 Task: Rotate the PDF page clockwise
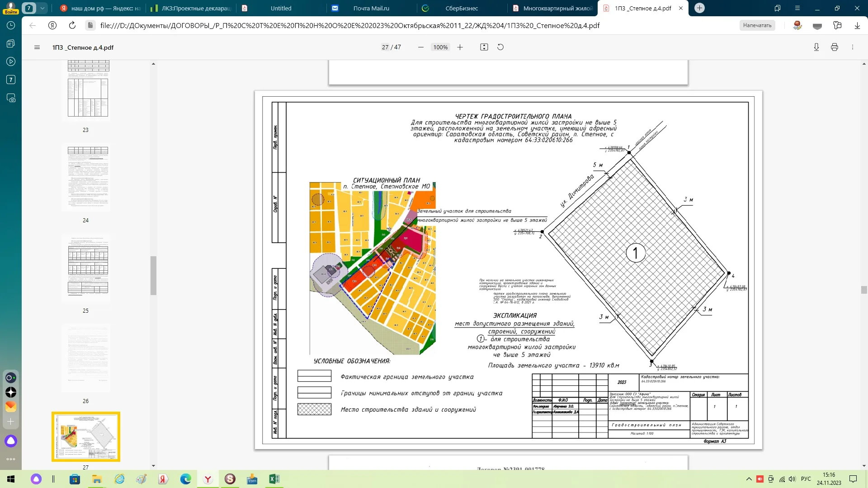[x=500, y=47]
